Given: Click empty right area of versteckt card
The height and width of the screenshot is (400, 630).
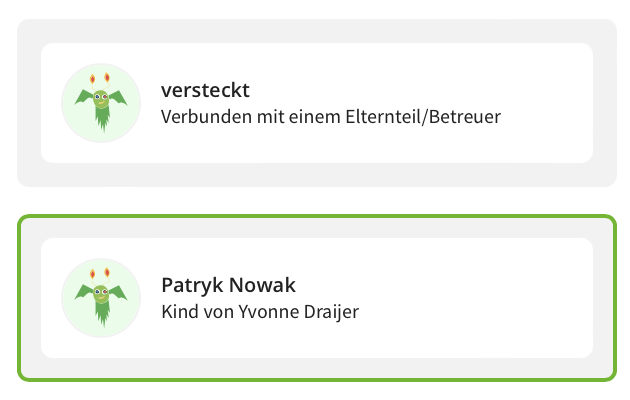Looking at the screenshot, I should 546,103.
